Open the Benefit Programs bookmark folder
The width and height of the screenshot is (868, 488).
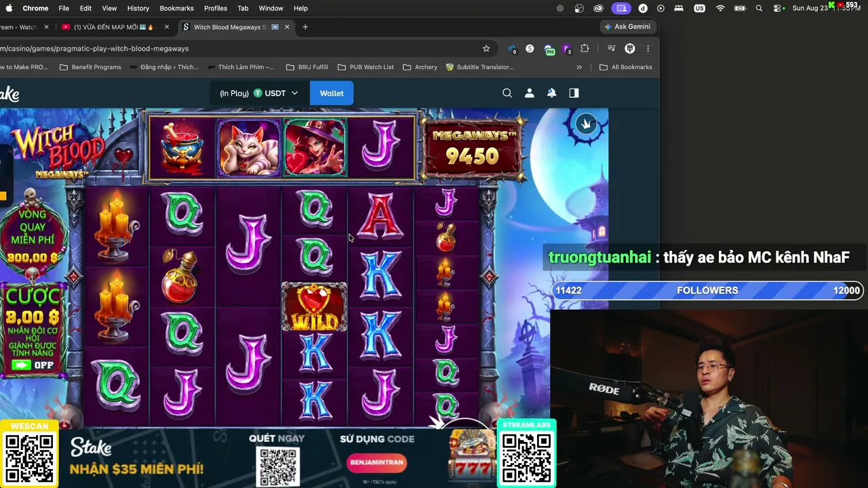point(90,67)
